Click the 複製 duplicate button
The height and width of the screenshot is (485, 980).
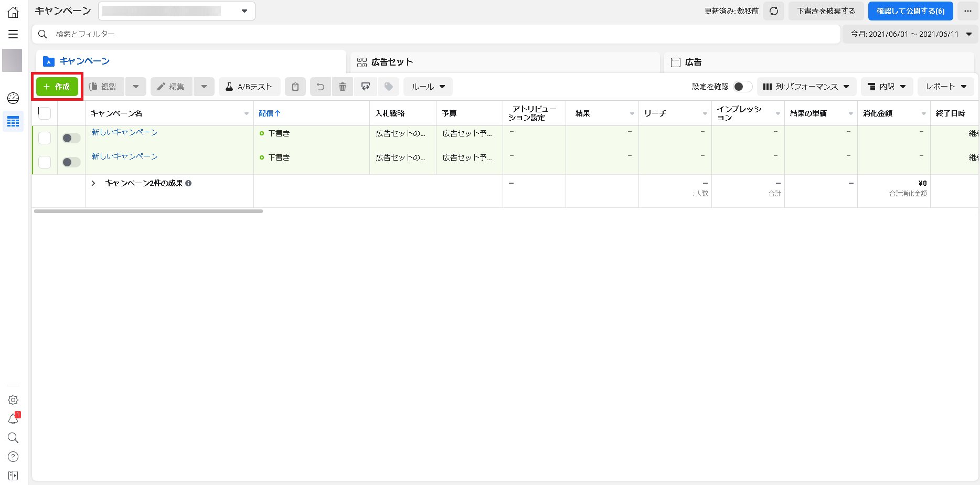tap(103, 87)
